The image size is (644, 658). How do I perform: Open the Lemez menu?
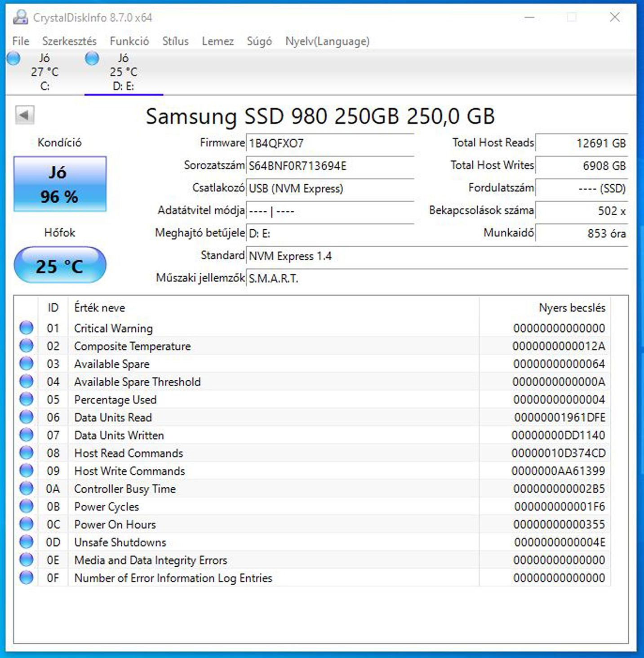[218, 41]
